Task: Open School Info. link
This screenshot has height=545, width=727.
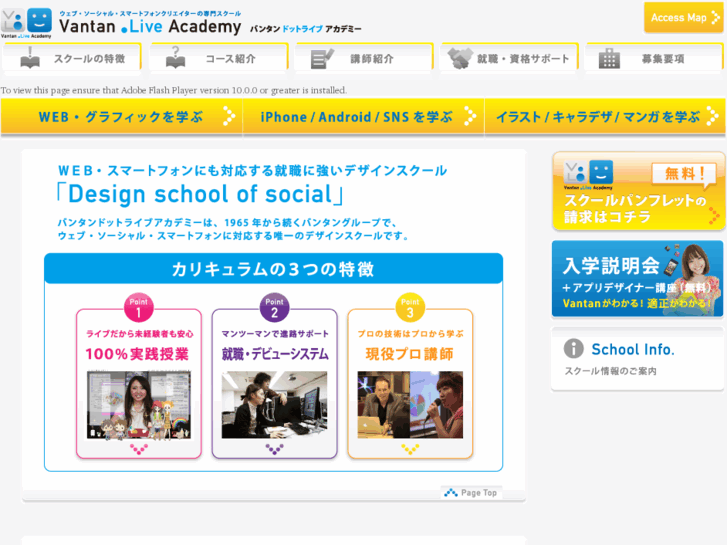Action: (x=632, y=349)
